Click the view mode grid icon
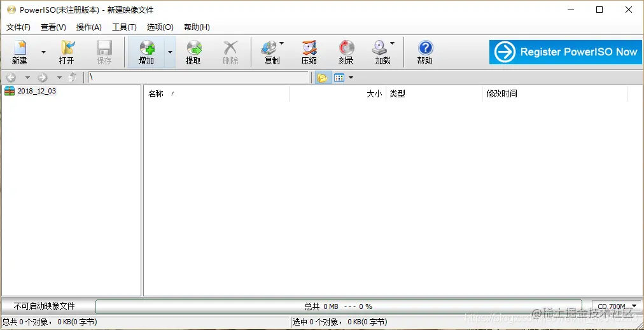 click(x=339, y=78)
